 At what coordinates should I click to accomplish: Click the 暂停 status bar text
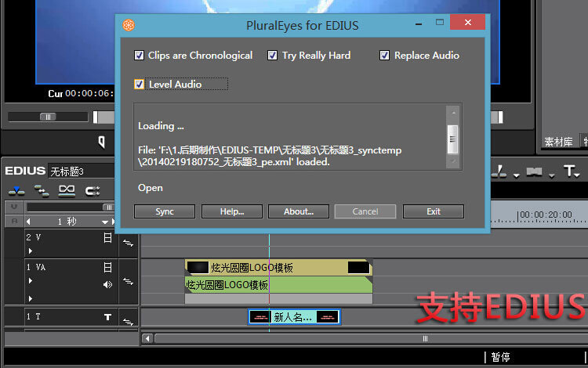click(501, 357)
